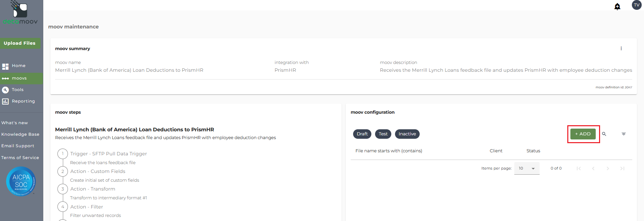This screenshot has width=644, height=221.
Task: Go to next page of results
Action: [x=608, y=168]
